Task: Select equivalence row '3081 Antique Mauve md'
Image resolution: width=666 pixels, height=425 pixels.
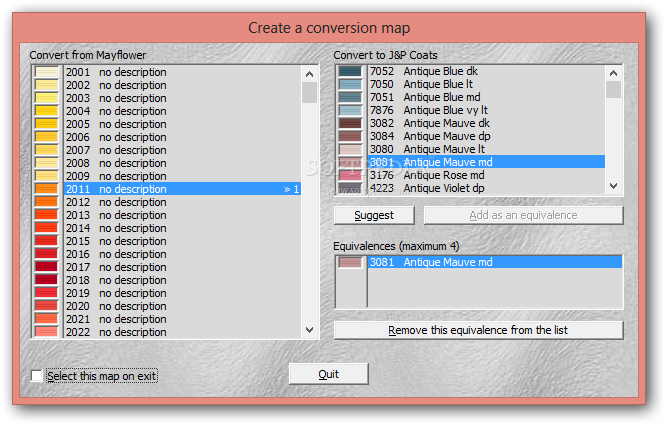Action: pyautogui.click(x=495, y=262)
